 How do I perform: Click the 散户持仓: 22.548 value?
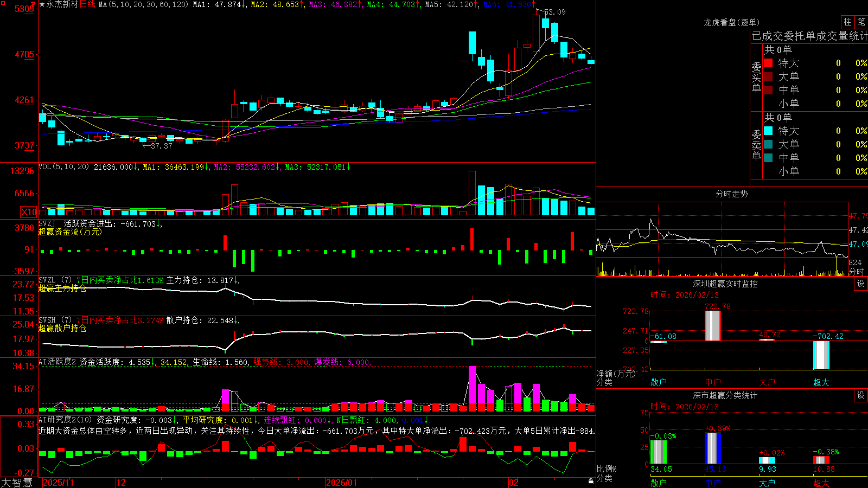point(200,320)
